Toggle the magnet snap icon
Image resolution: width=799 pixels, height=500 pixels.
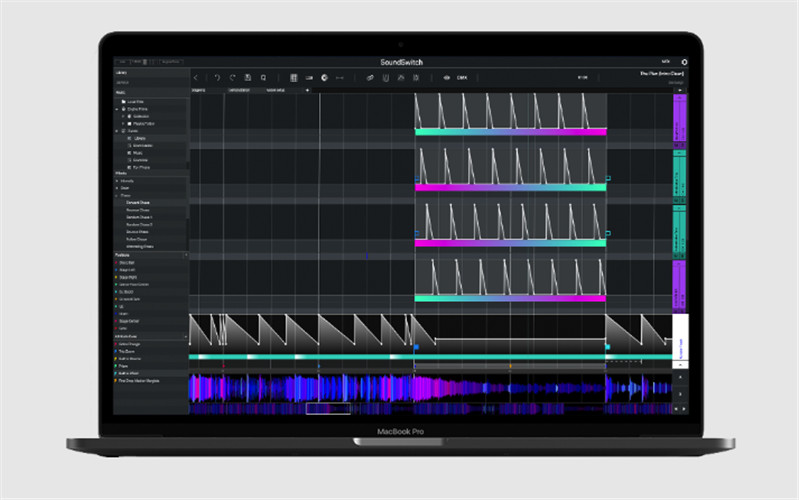[386, 78]
